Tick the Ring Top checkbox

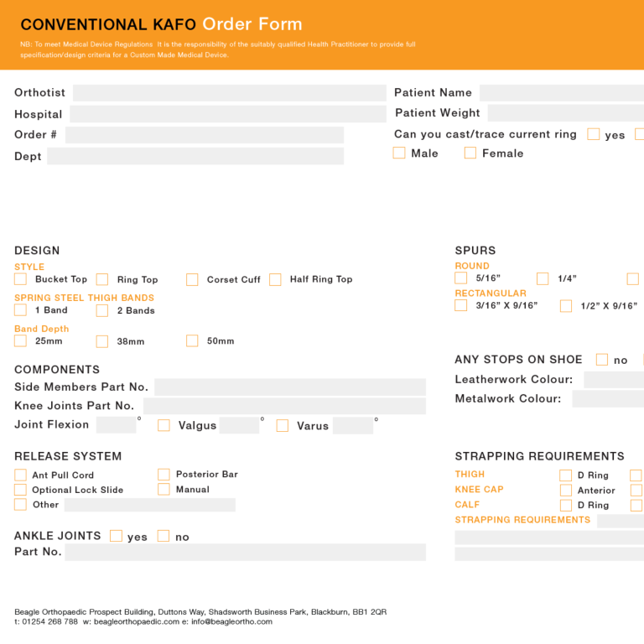point(101,280)
